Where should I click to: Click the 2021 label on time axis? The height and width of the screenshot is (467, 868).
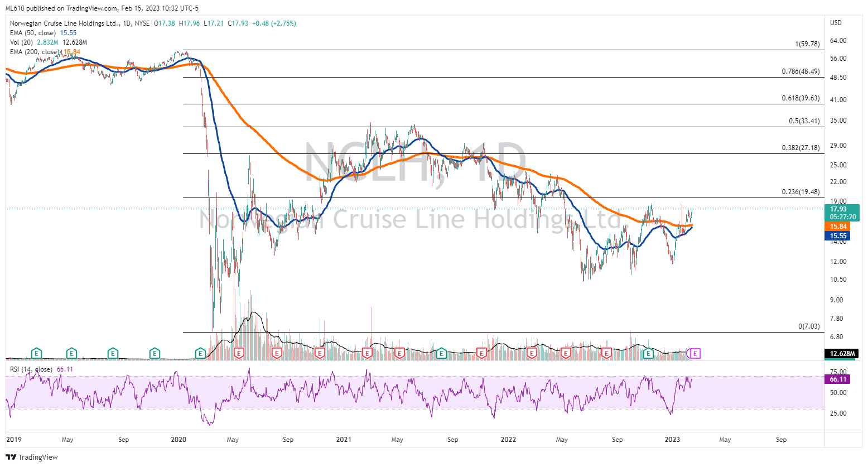point(344,440)
